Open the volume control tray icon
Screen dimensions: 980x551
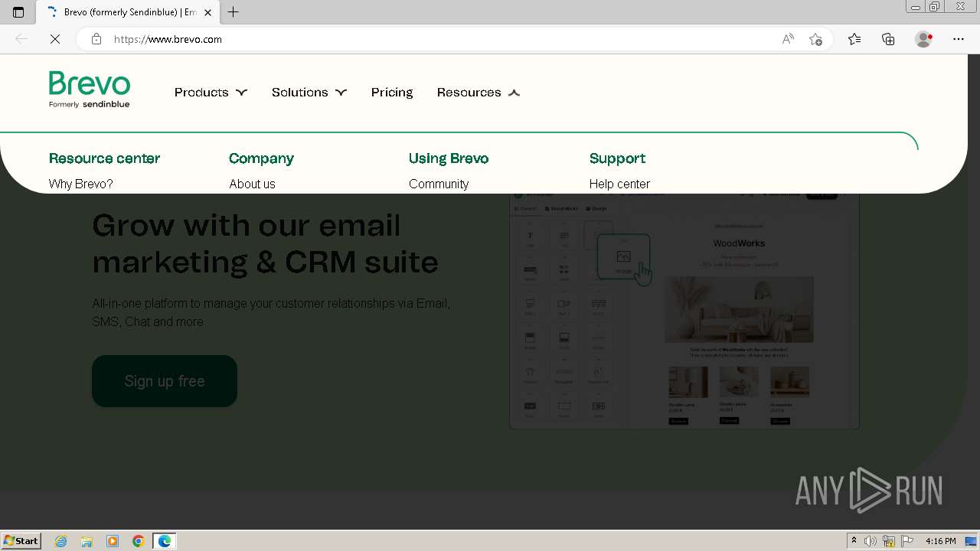click(871, 541)
